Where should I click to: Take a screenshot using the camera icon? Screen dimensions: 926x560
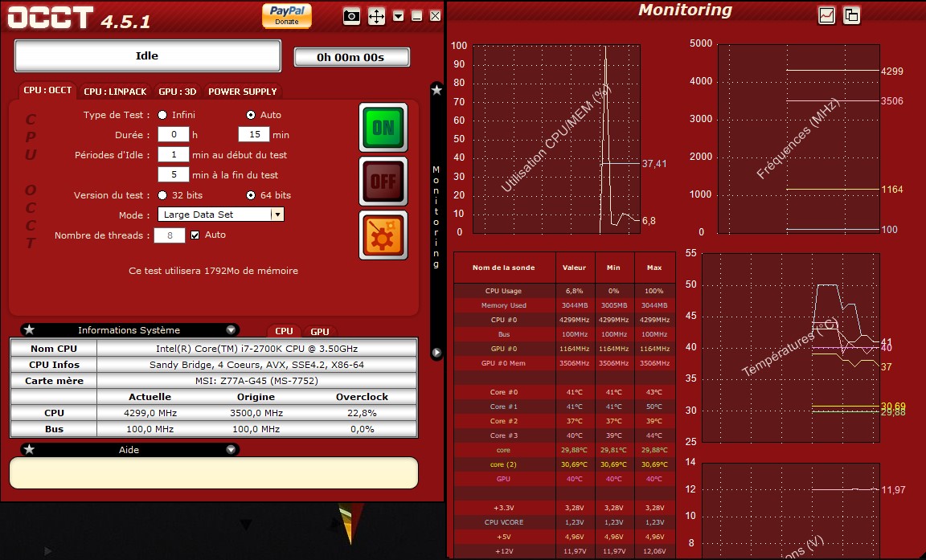pyautogui.click(x=351, y=16)
